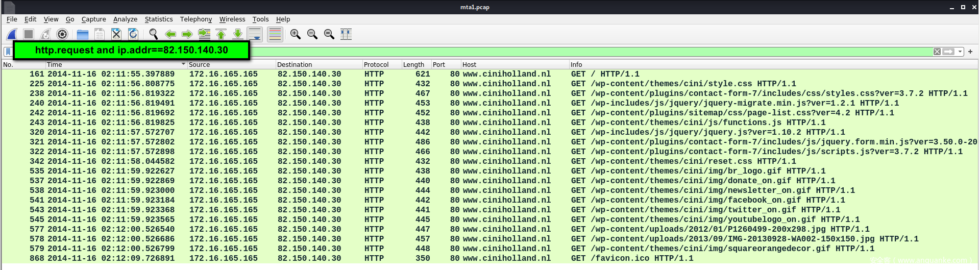Screen dimensions: 980x270
Task: Click the find packet magnifier icon
Action: coord(153,34)
